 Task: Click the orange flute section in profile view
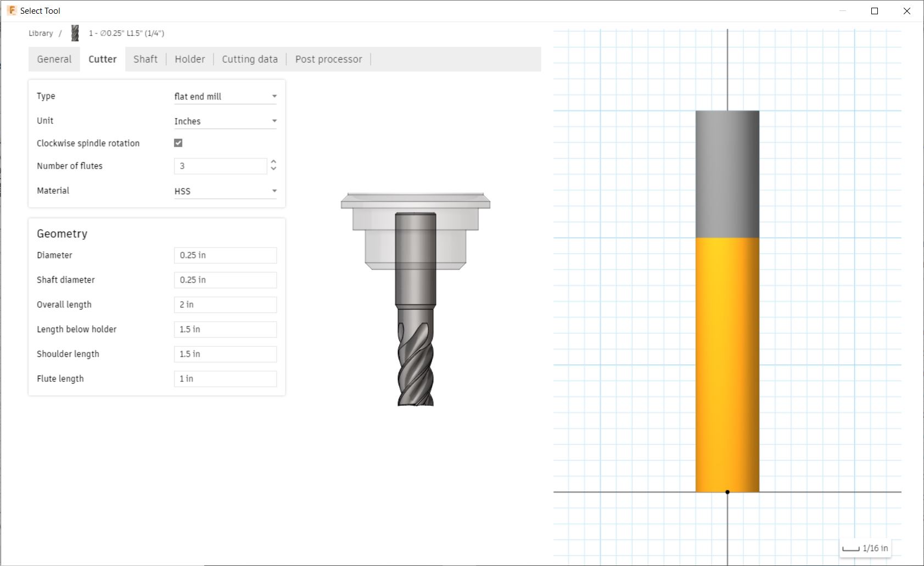[727, 365]
